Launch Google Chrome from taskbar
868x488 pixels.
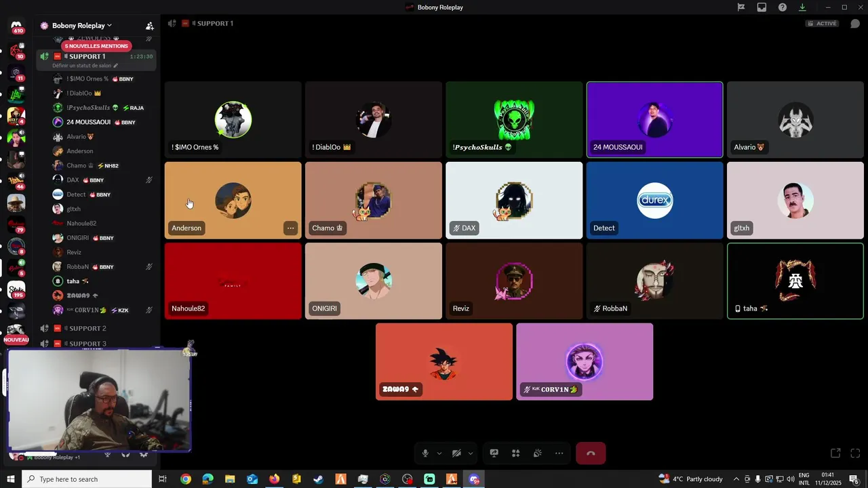click(x=185, y=479)
